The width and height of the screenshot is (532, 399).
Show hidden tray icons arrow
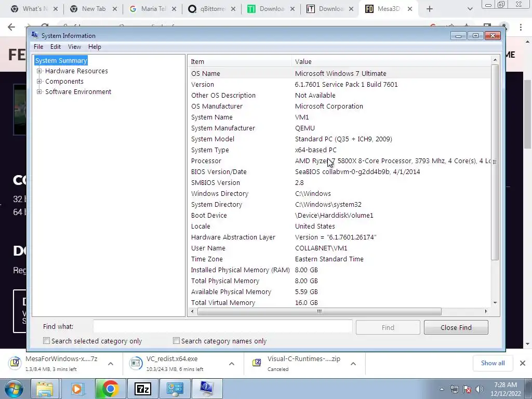[442, 389]
